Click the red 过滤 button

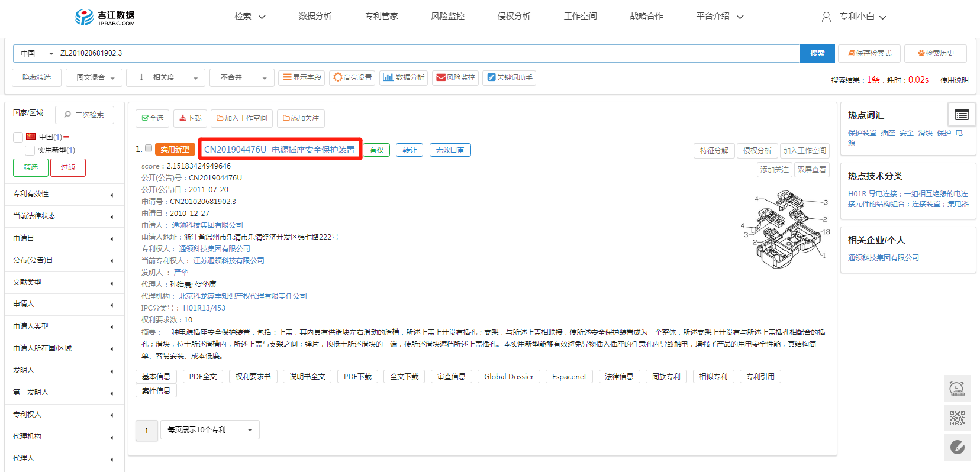(x=68, y=167)
